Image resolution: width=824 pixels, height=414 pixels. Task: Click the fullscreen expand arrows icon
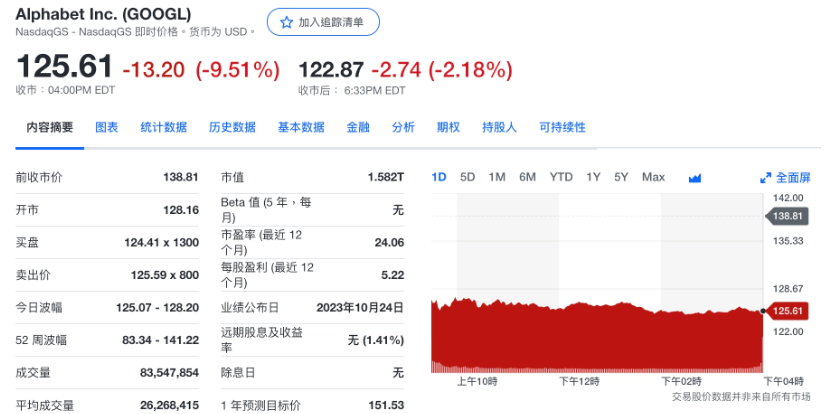click(x=766, y=178)
